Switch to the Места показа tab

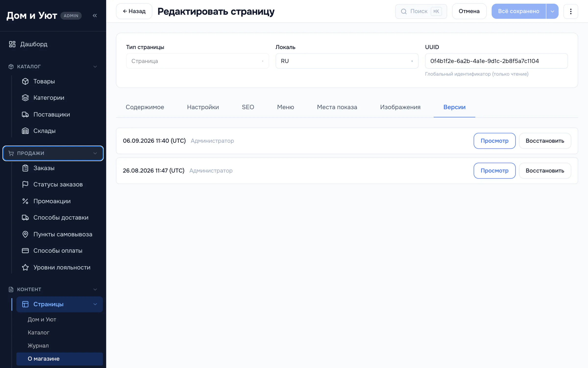coord(337,107)
